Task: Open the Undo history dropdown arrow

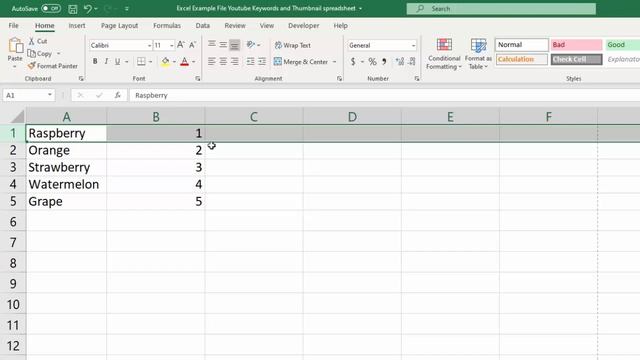Action: [x=96, y=9]
